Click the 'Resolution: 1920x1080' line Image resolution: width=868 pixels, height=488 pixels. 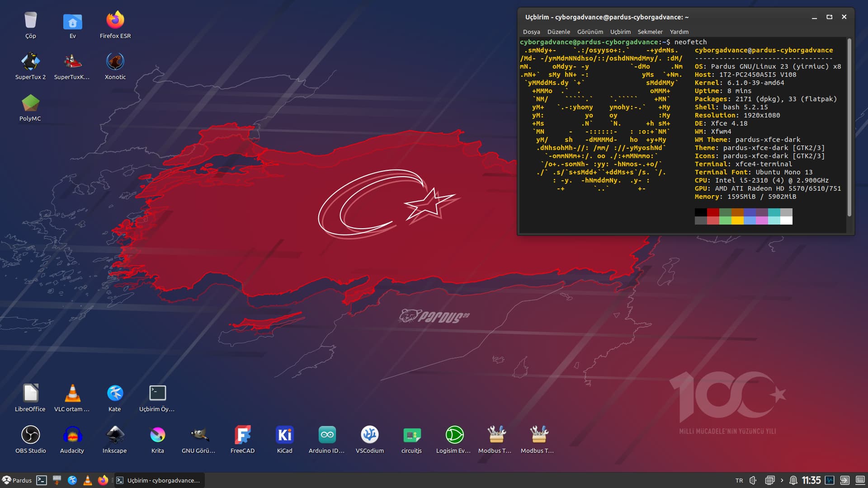coord(737,115)
